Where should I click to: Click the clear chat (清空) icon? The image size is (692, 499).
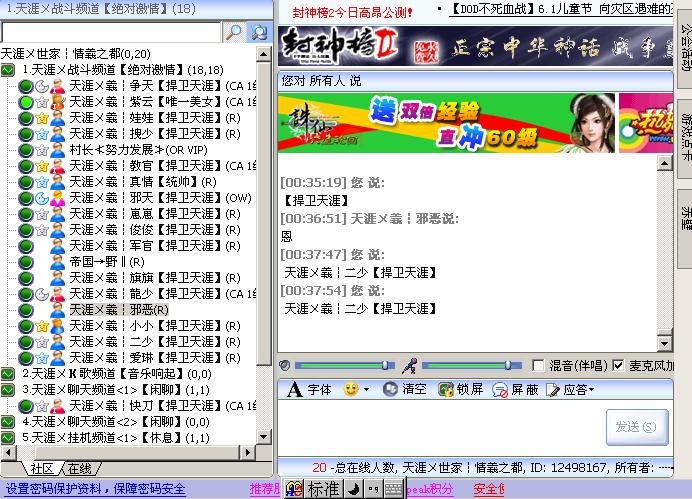tap(390, 390)
